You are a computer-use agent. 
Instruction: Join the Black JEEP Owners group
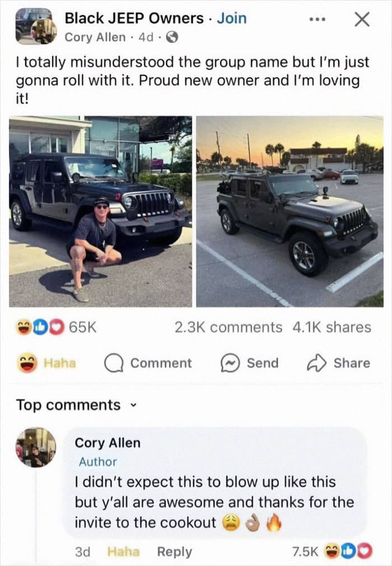pos(232,18)
